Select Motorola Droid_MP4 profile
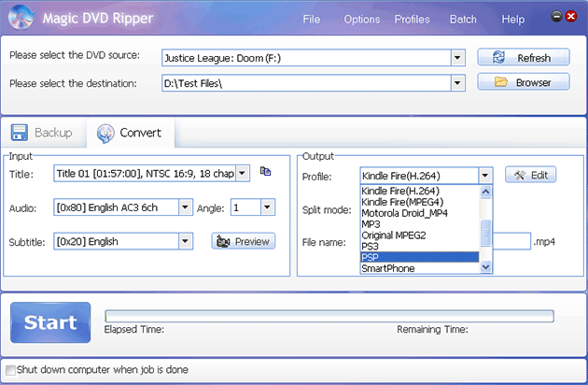The width and height of the screenshot is (588, 385). pos(420,213)
